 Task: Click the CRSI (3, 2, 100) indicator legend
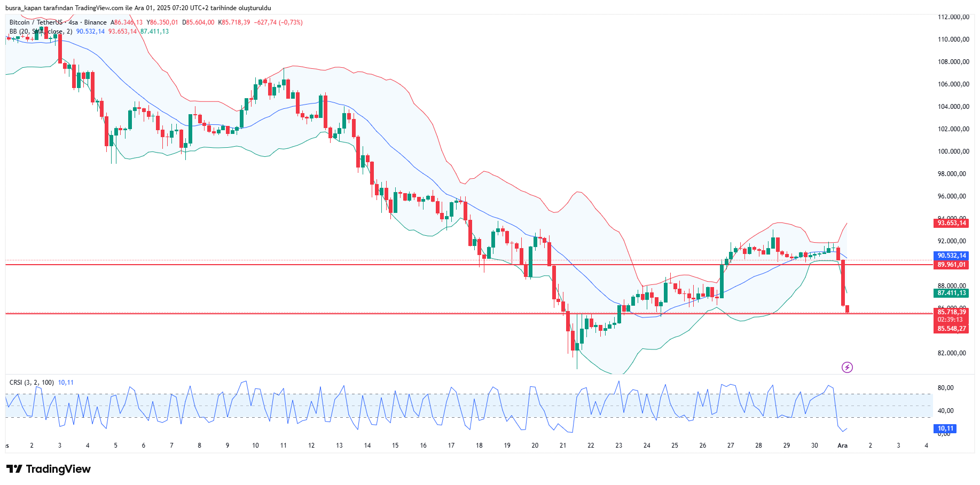click(32, 383)
